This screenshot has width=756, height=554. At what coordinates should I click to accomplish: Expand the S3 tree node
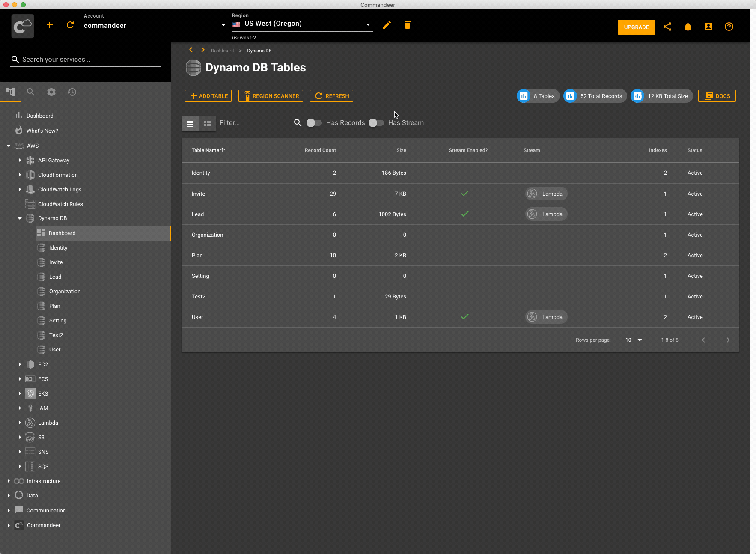(20, 437)
